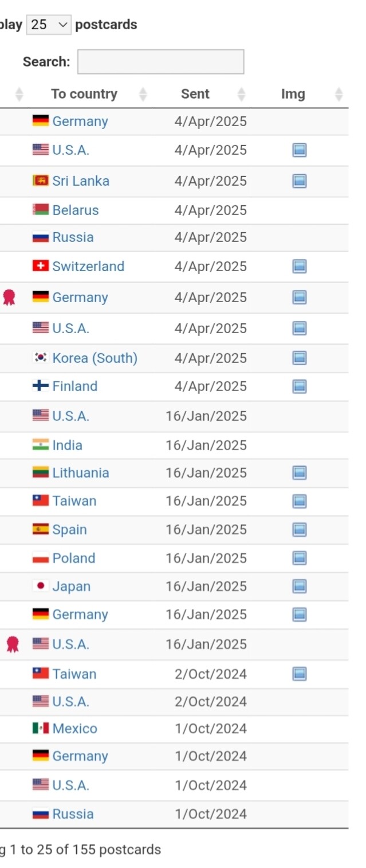View image icon for Finland postcard
The width and height of the screenshot is (366, 868).
click(300, 386)
